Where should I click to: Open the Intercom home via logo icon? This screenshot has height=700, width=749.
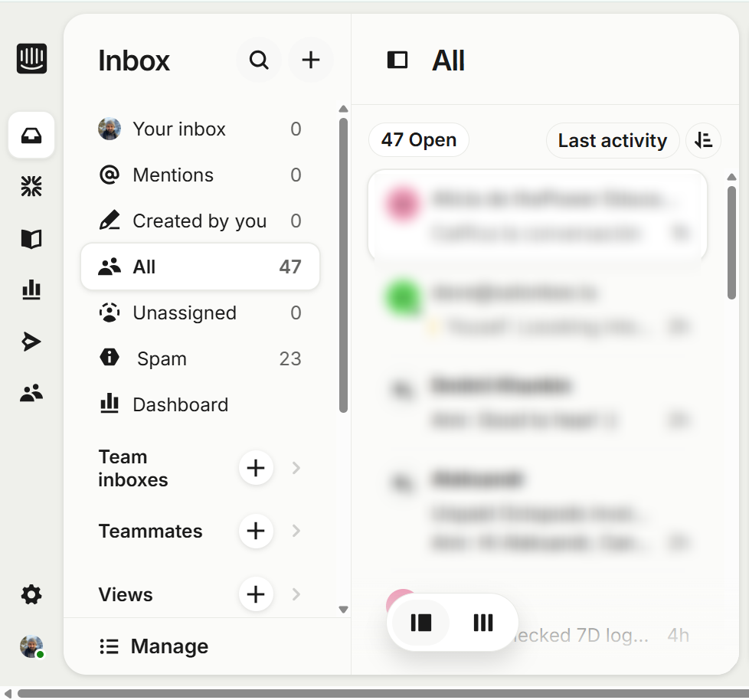point(31,58)
